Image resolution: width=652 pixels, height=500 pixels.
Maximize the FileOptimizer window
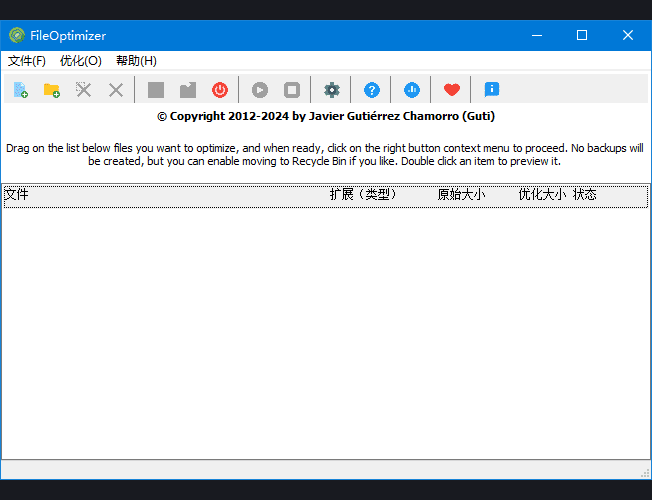[582, 35]
